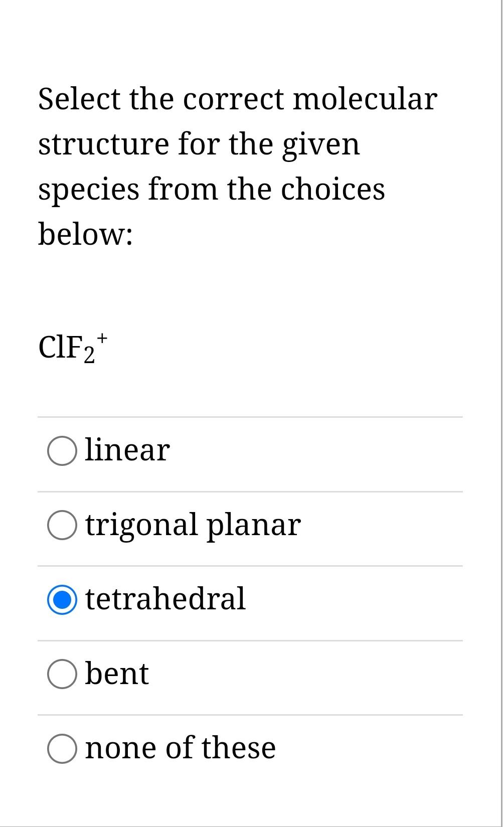
Task: Click the already-selected tetrahedral radio button
Action: coord(62,599)
